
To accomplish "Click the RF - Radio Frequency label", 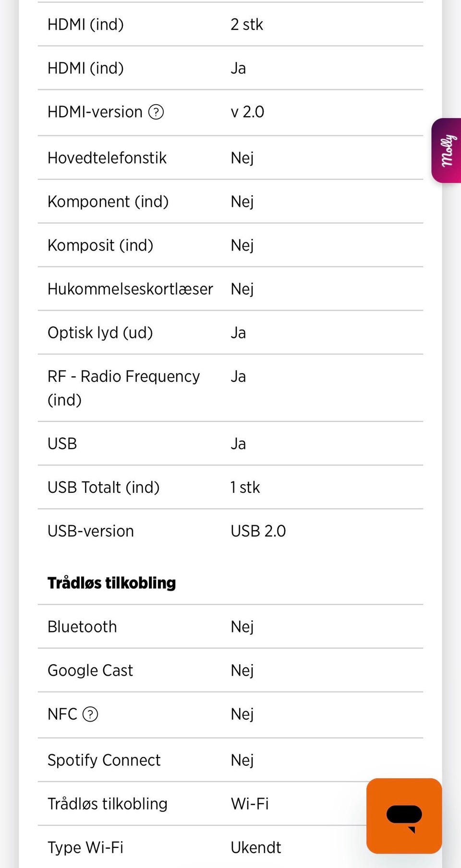I will (123, 377).
